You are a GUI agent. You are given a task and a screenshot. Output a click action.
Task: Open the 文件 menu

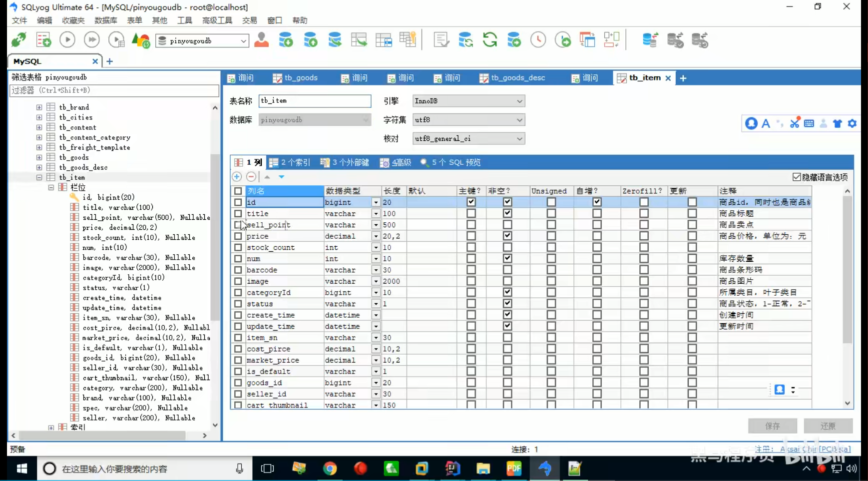(x=19, y=20)
